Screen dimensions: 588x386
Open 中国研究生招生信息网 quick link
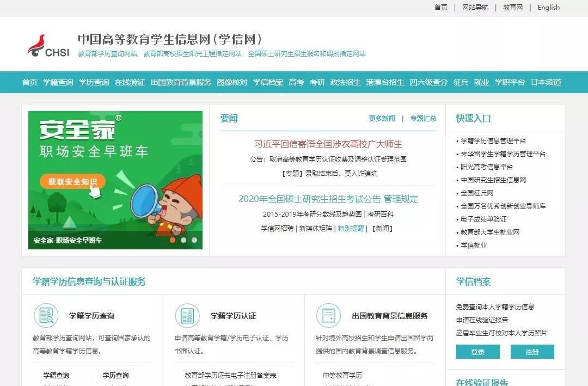click(493, 180)
